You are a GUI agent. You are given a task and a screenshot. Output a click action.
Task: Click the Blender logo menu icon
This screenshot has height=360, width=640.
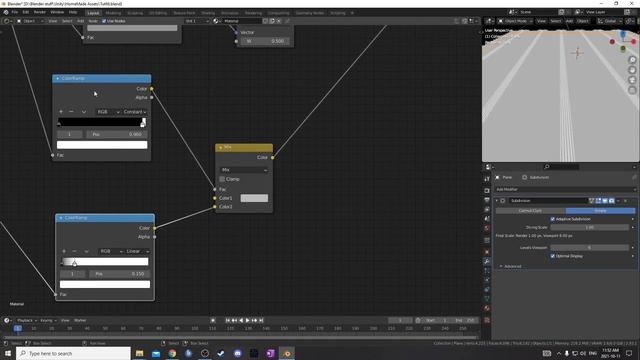pos(6,12)
